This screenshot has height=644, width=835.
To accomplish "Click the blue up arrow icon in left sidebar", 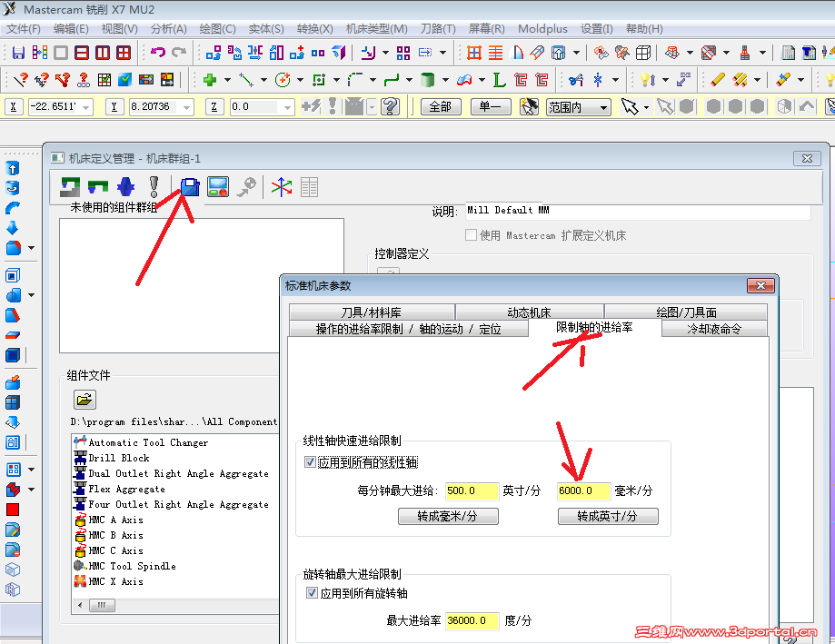I will point(12,168).
